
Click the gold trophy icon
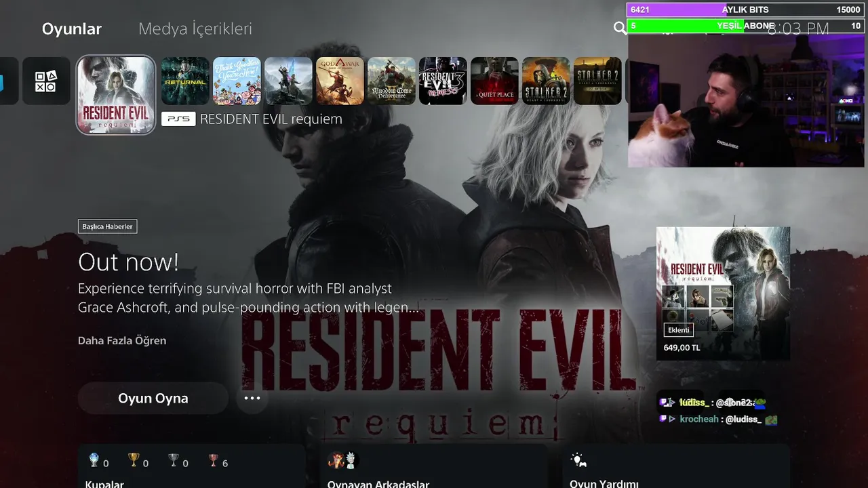(x=134, y=461)
